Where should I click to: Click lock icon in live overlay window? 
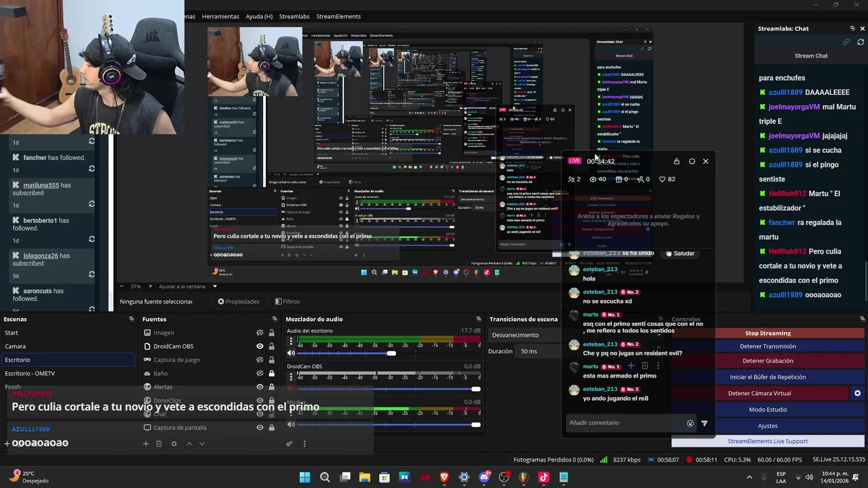[x=676, y=161]
